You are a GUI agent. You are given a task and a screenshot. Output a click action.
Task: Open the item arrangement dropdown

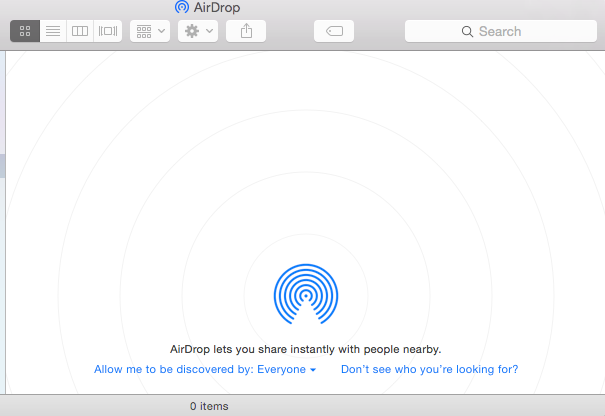pyautogui.click(x=150, y=31)
